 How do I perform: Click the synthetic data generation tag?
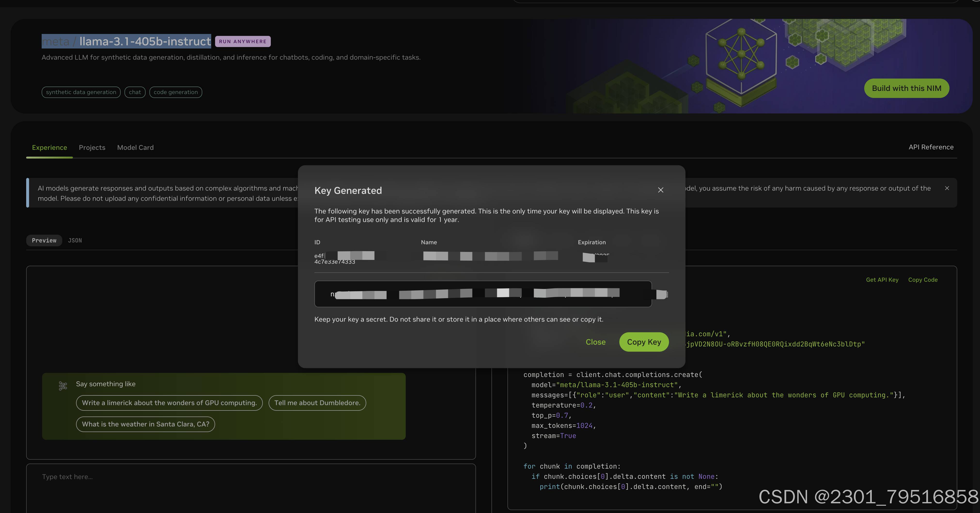click(x=81, y=92)
